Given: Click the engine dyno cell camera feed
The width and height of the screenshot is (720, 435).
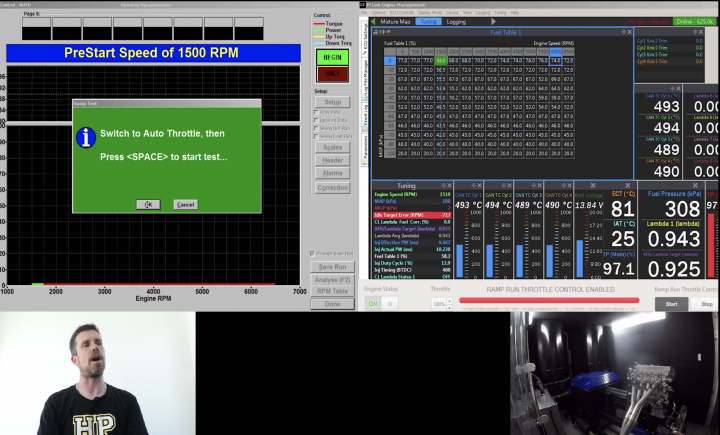Looking at the screenshot, I should (x=613, y=373).
